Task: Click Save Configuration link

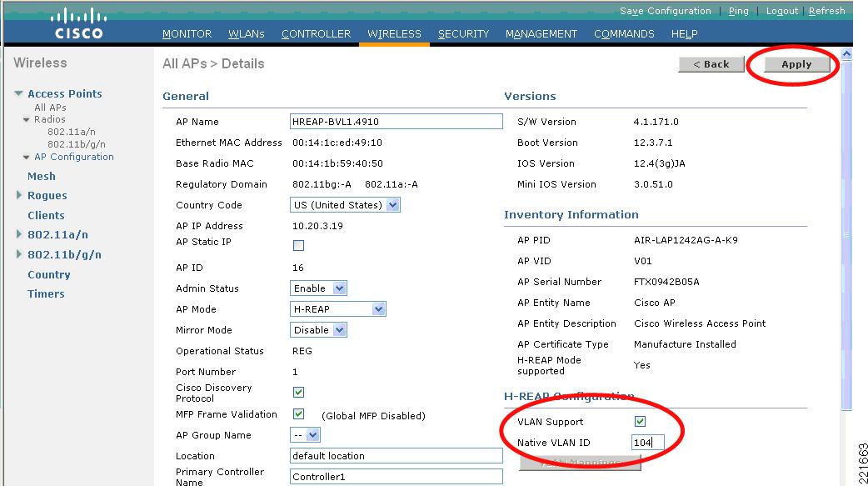Action: click(666, 11)
